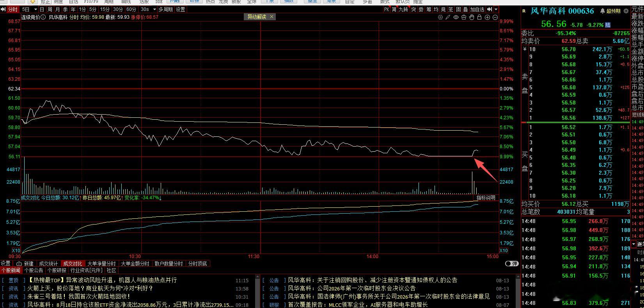Toggle the 九转 indicator

click(403, 9)
